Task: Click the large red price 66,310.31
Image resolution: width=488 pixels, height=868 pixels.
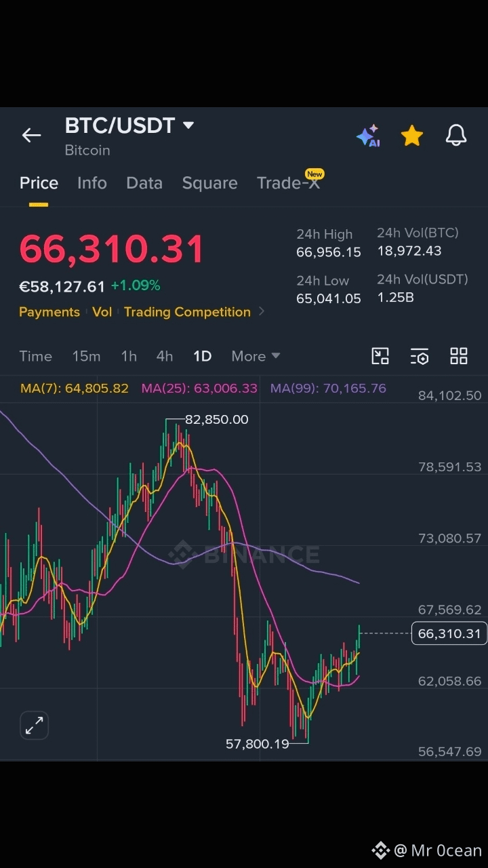Action: [x=112, y=249]
